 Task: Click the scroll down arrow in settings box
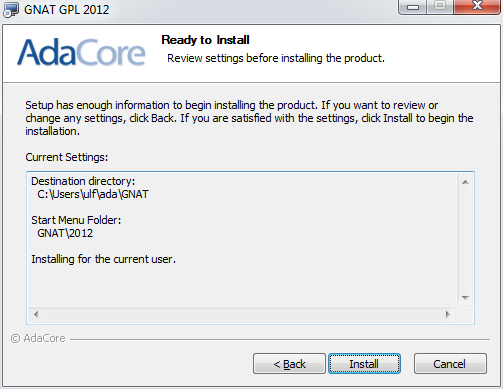point(465,297)
